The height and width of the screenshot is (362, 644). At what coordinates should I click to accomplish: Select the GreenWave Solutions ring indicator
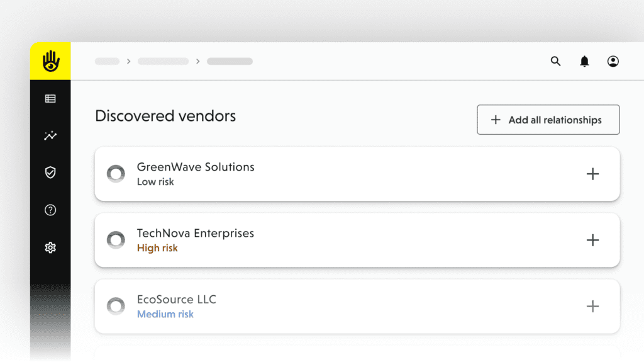[x=116, y=174]
